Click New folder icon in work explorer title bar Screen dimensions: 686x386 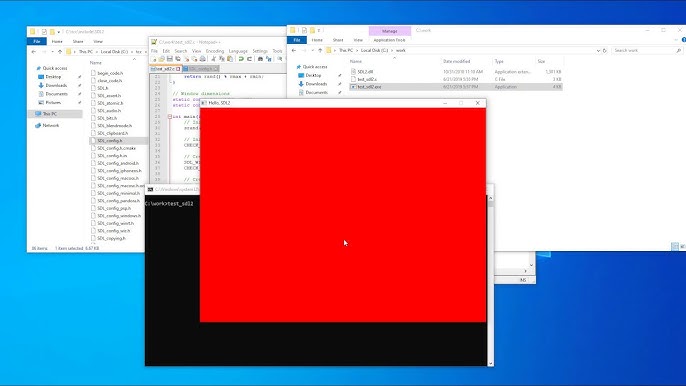click(x=312, y=30)
